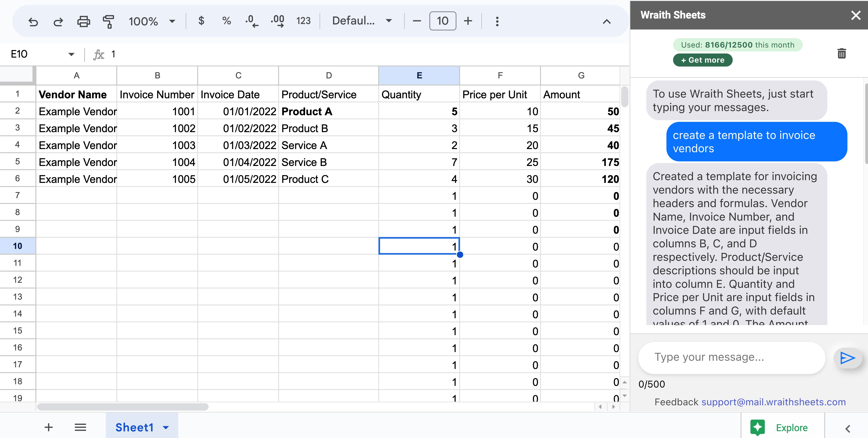Open the all sheets list menu
This screenshot has width=868, height=438.
tap(80, 427)
